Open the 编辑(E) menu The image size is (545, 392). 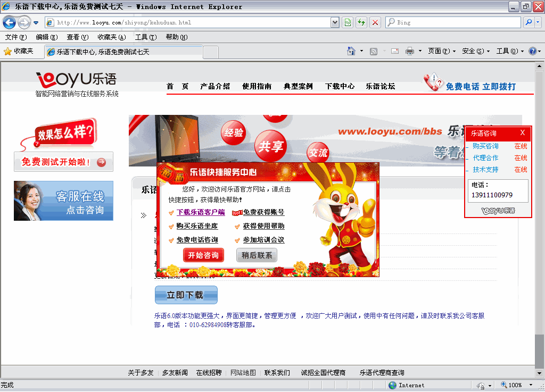click(x=47, y=37)
